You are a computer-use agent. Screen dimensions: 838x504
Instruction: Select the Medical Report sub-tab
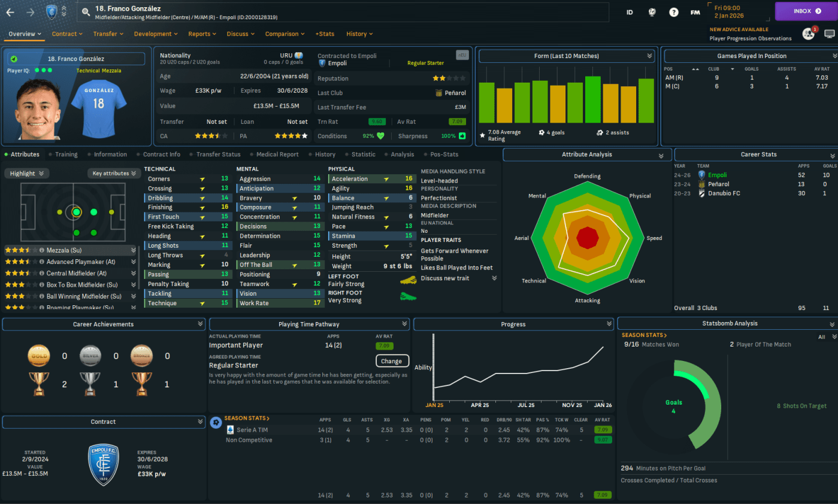(277, 154)
